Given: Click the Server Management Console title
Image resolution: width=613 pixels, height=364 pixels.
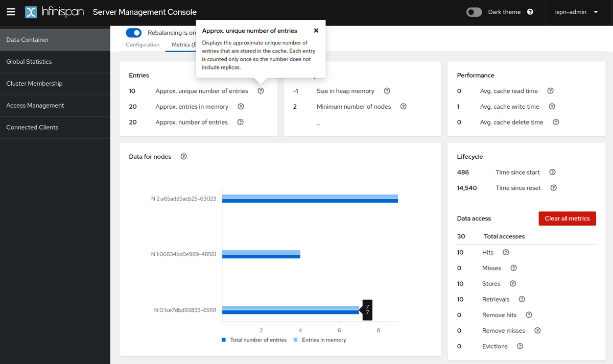Looking at the screenshot, I should (145, 12).
